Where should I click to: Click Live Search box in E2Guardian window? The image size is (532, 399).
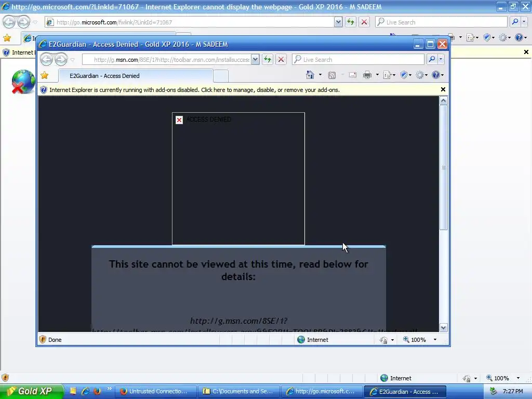[358, 59]
